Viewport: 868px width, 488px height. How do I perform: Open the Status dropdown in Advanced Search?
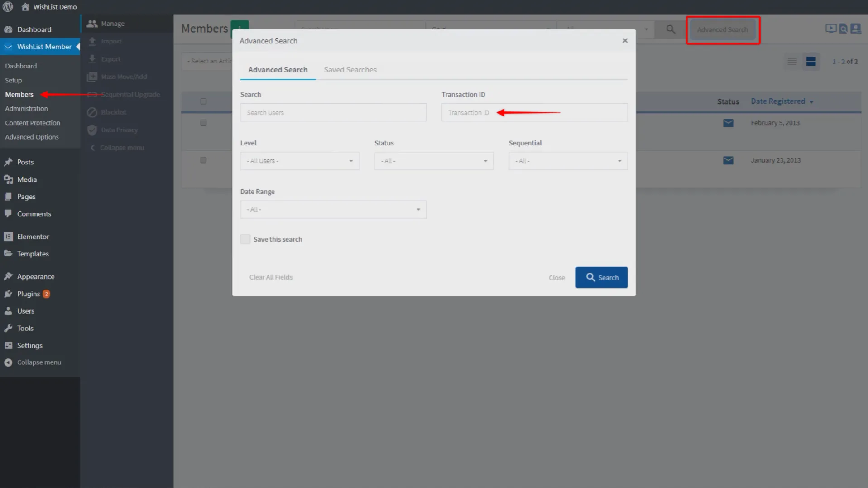tap(433, 161)
